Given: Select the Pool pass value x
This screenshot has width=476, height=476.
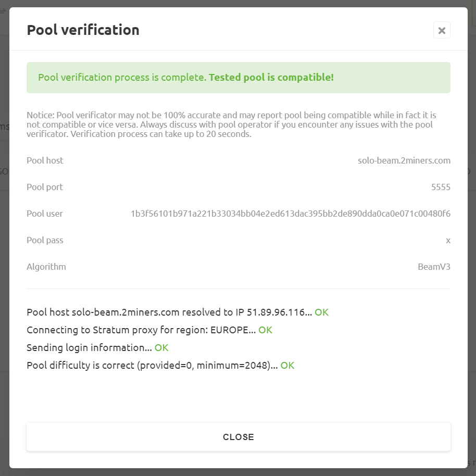Looking at the screenshot, I should pyautogui.click(x=448, y=240).
